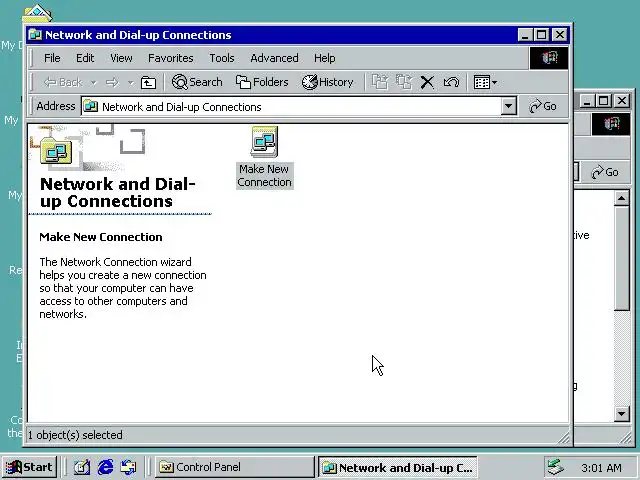Close the Network and Dial-up Connections window
640x480 pixels.
(560, 35)
